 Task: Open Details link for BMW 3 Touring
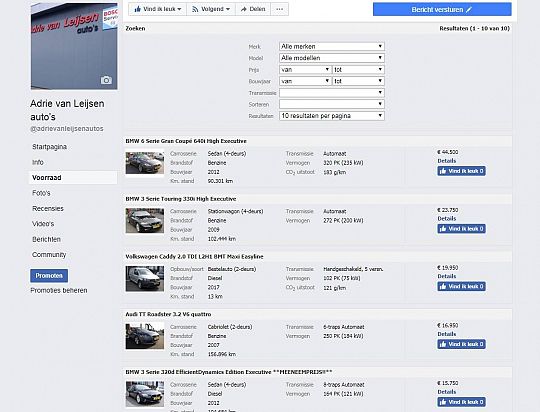click(x=447, y=219)
